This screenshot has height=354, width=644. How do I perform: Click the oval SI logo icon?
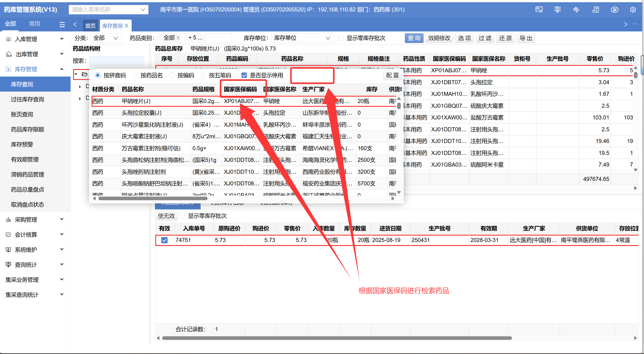click(614, 9)
